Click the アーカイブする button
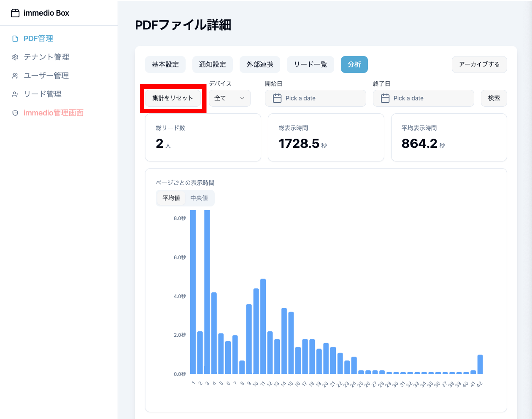 pos(479,64)
